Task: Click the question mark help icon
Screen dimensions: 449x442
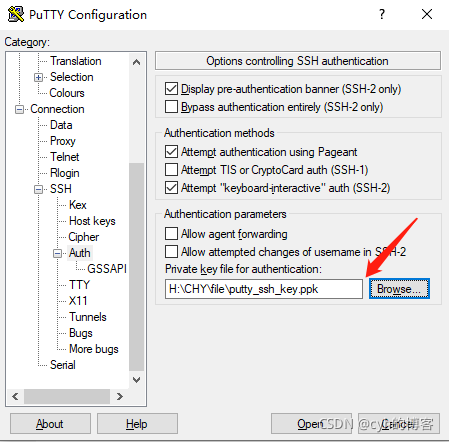Action: 382,14
